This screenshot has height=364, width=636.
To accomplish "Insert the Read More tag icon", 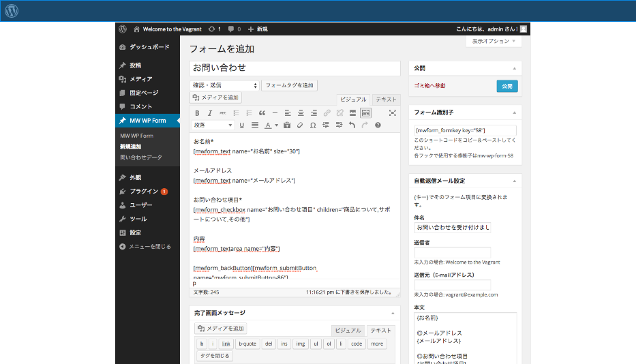I will (x=352, y=112).
